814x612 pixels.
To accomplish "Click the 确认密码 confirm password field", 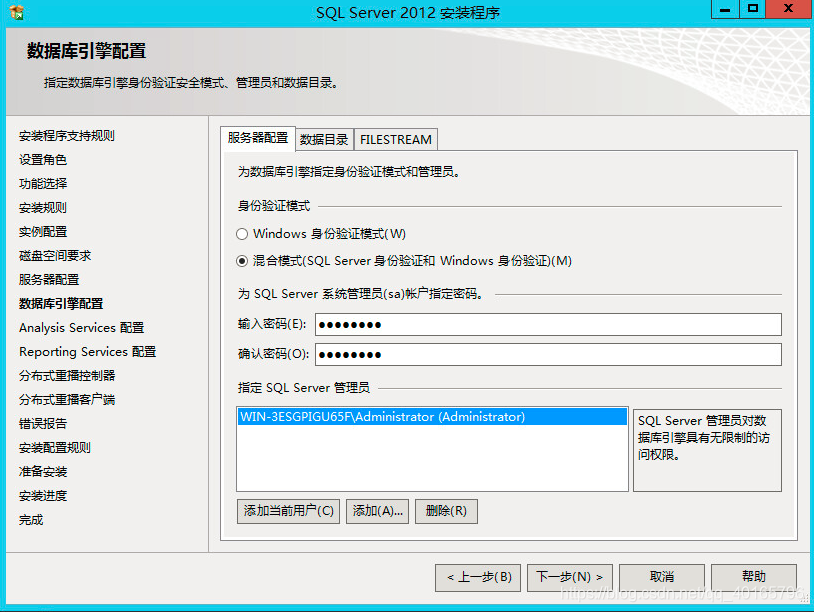I will pos(548,355).
